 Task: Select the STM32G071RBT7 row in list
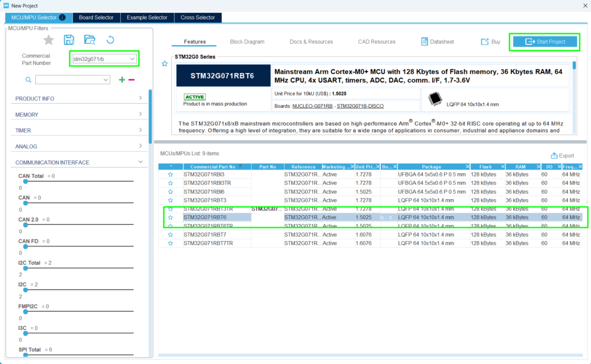205,235
